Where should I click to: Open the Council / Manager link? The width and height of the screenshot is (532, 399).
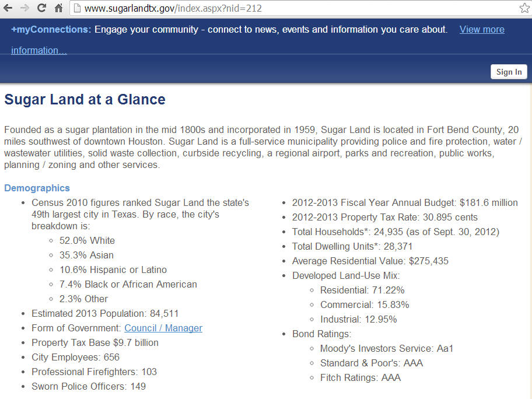tap(163, 328)
